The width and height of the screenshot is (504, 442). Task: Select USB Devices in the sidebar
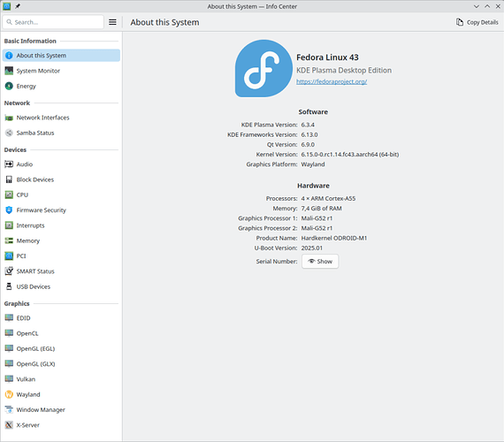[61, 286]
